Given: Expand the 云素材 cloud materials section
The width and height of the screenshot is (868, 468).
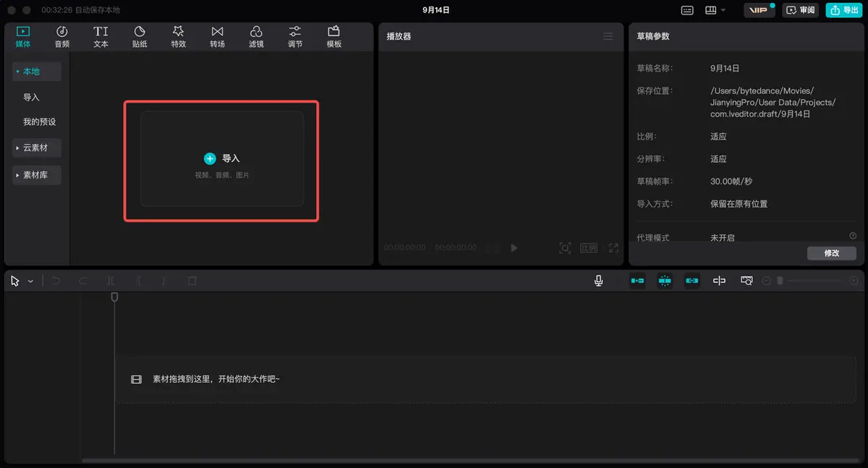Looking at the screenshot, I should [x=37, y=148].
